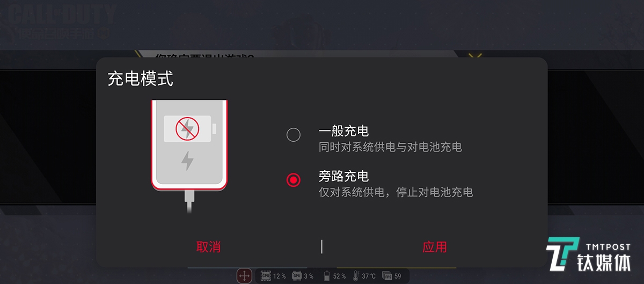Screen dimensions: 644x284
Task: Select the 一般充电 radio button
Action: (294, 135)
